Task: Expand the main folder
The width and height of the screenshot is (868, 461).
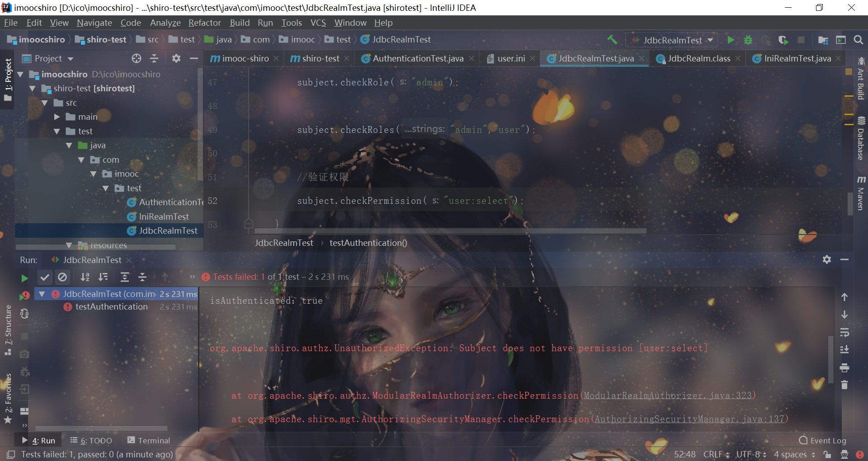Action: coord(57,117)
